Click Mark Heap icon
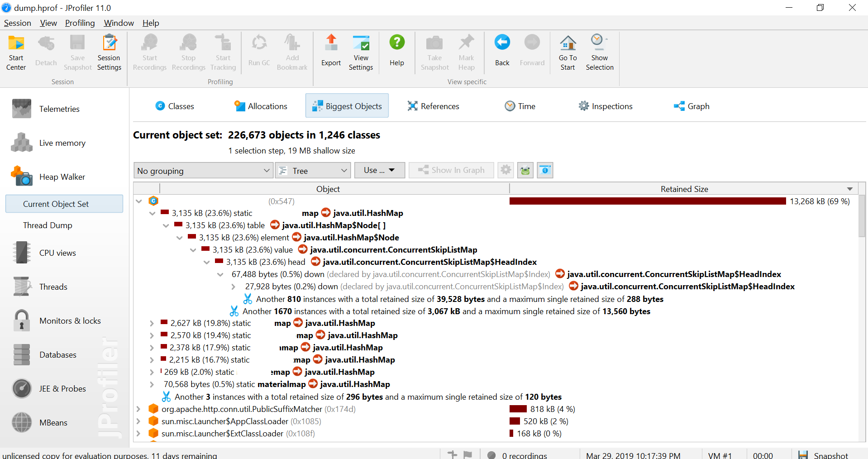This screenshot has width=868, height=459. point(467,53)
